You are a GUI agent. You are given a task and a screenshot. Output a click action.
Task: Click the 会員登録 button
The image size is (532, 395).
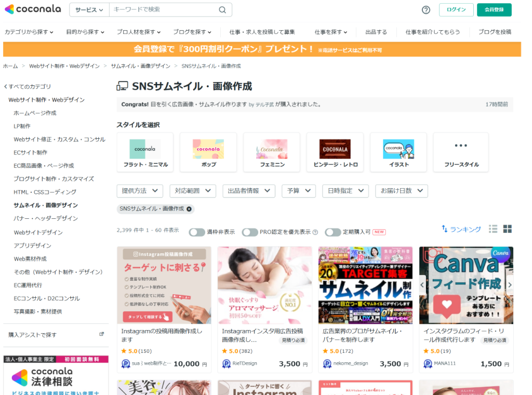[494, 10]
